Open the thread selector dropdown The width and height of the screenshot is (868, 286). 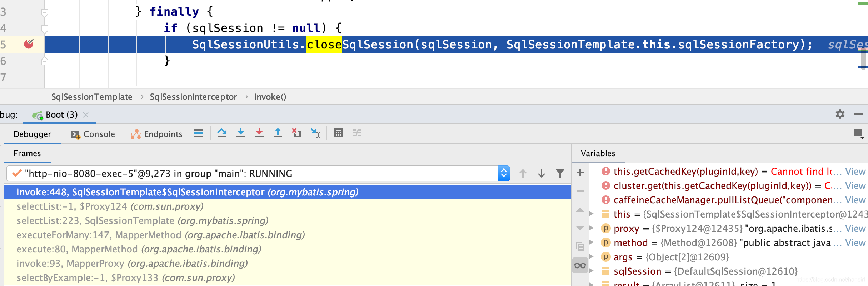click(504, 174)
